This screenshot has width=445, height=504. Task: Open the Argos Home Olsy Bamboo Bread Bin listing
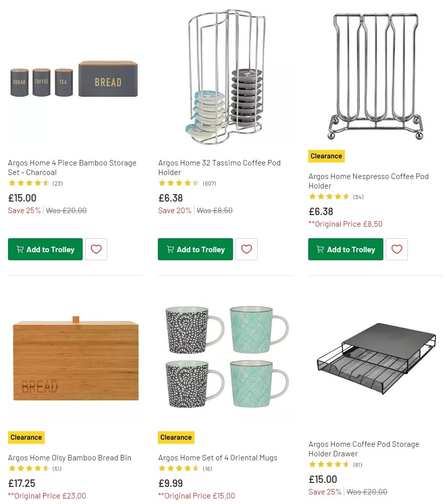[69, 457]
